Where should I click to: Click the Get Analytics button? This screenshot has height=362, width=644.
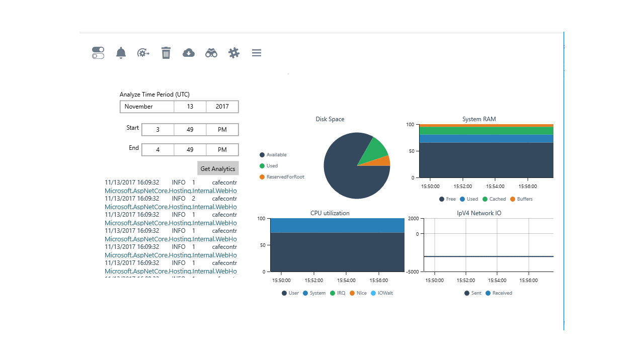(218, 168)
